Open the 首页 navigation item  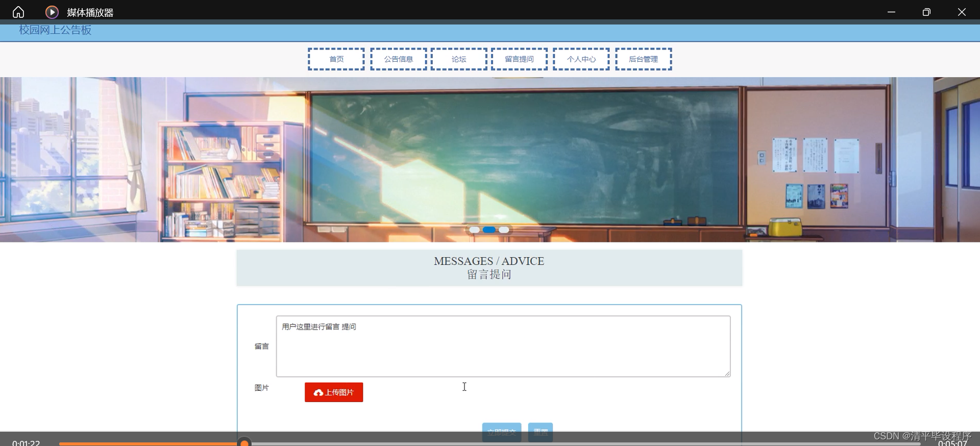click(x=336, y=59)
